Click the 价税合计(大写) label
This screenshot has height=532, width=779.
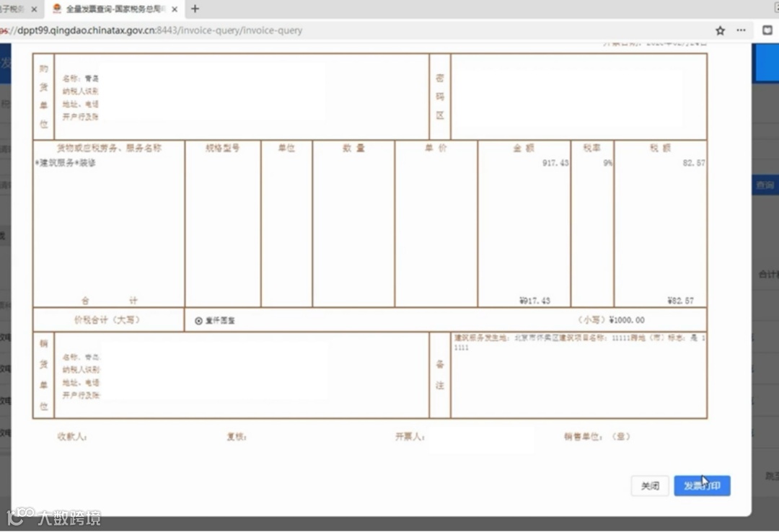[107, 320]
